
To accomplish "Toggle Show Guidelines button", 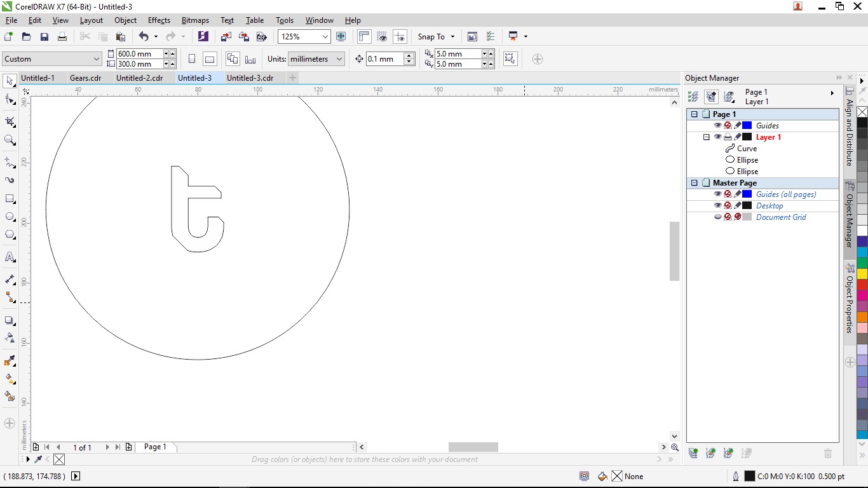I will pos(400,37).
